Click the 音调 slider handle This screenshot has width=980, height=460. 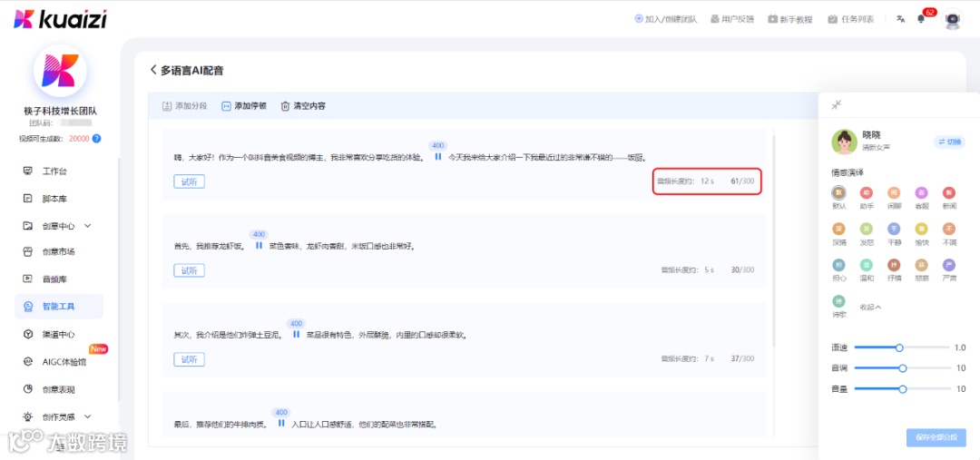tap(903, 368)
